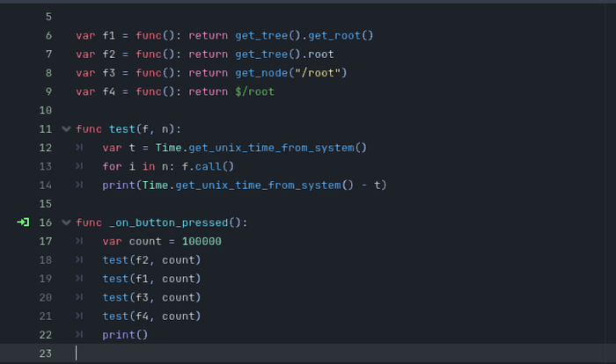
Task: Click line number 7 in gutter
Action: click(x=48, y=55)
